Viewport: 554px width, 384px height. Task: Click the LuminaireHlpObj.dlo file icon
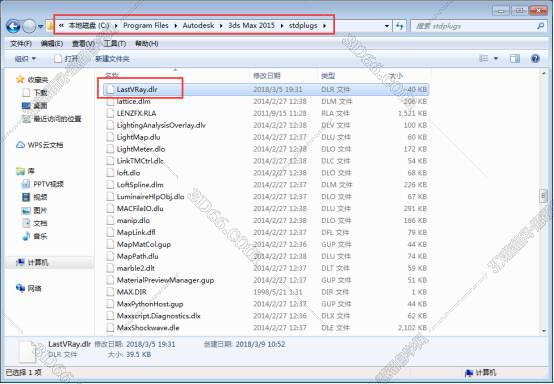tap(110, 197)
